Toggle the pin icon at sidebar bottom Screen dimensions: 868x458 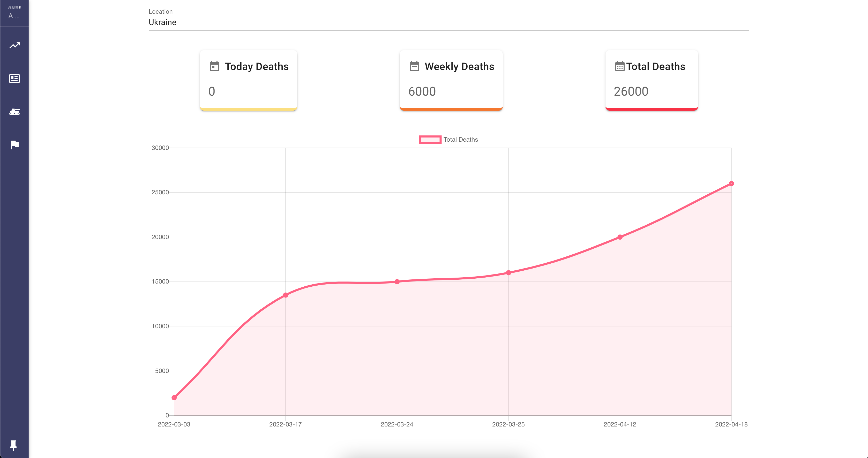pyautogui.click(x=13, y=445)
